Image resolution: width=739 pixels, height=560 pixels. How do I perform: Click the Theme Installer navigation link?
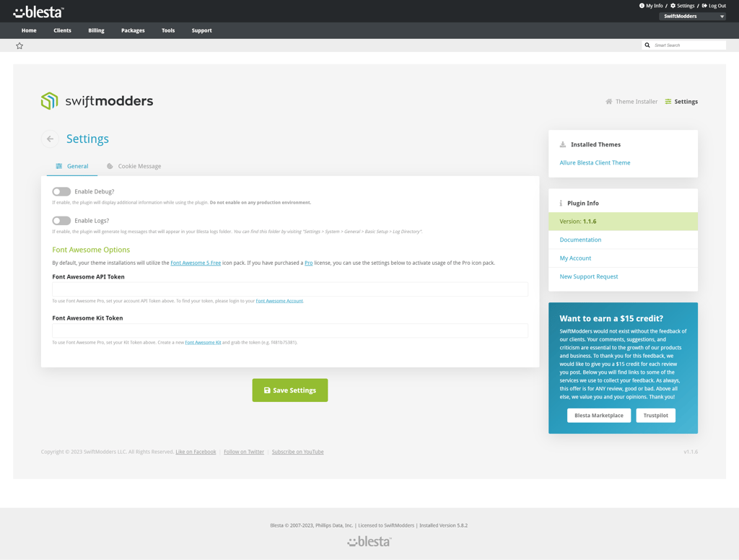click(x=631, y=101)
